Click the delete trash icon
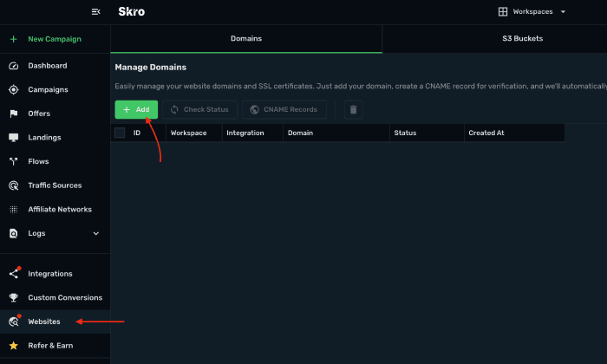The height and width of the screenshot is (364, 607). pos(354,110)
